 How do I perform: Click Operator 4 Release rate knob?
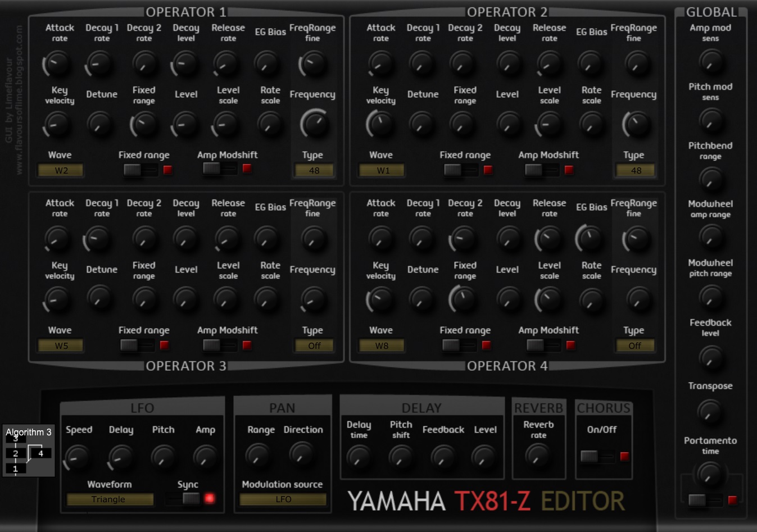click(x=549, y=239)
